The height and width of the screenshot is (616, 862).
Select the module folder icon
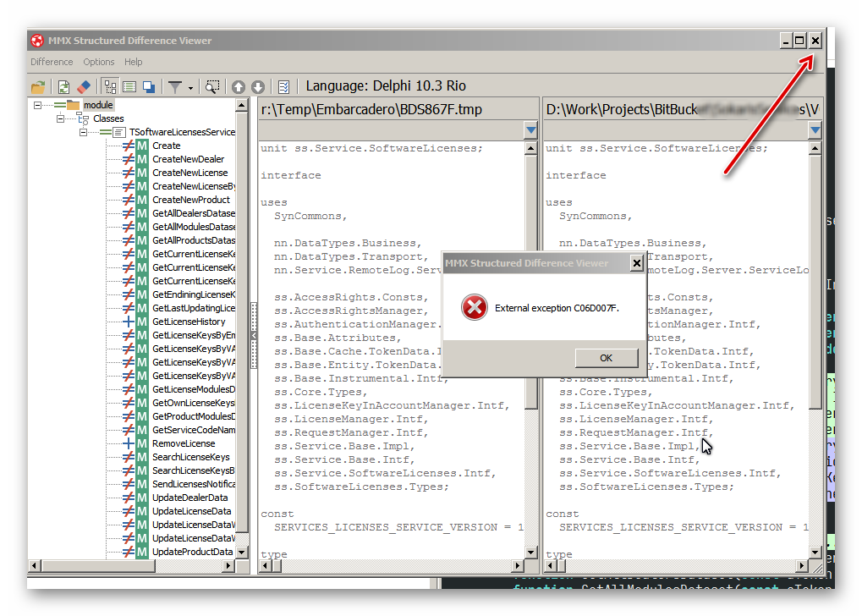73,105
